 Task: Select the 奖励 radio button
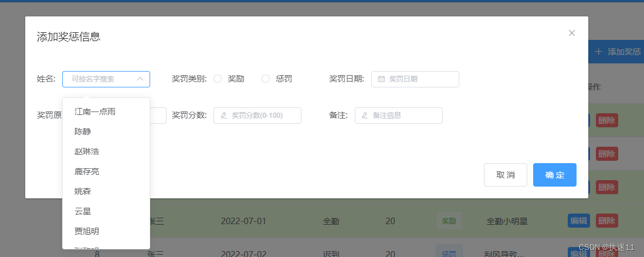[x=218, y=79]
